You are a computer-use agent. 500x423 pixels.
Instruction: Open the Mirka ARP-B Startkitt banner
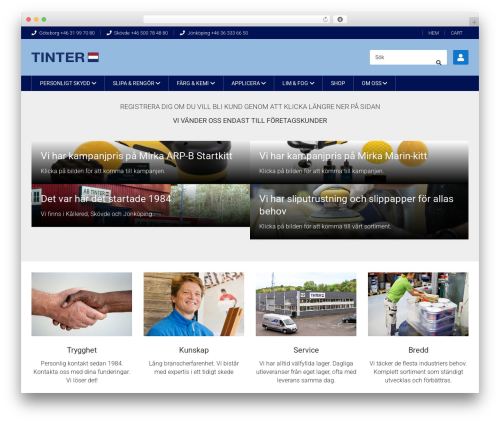coord(141,162)
